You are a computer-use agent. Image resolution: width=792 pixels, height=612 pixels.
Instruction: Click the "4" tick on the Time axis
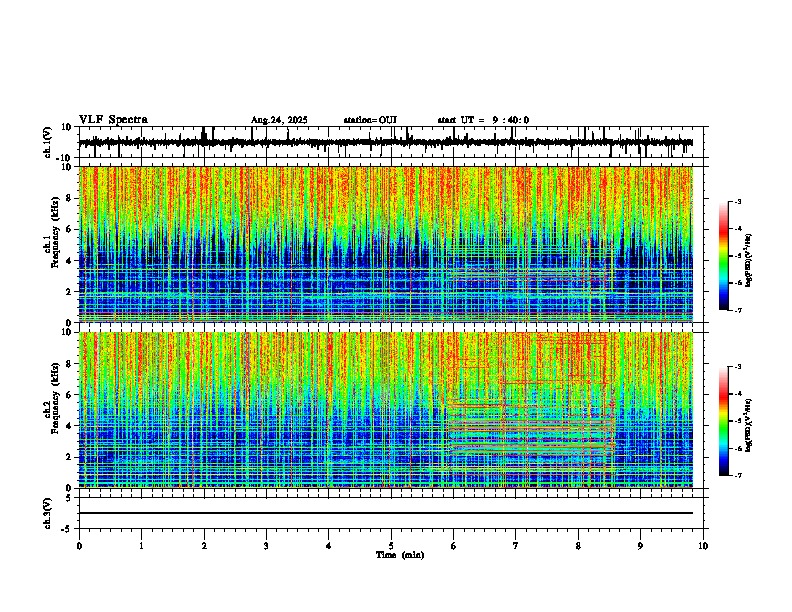click(329, 546)
